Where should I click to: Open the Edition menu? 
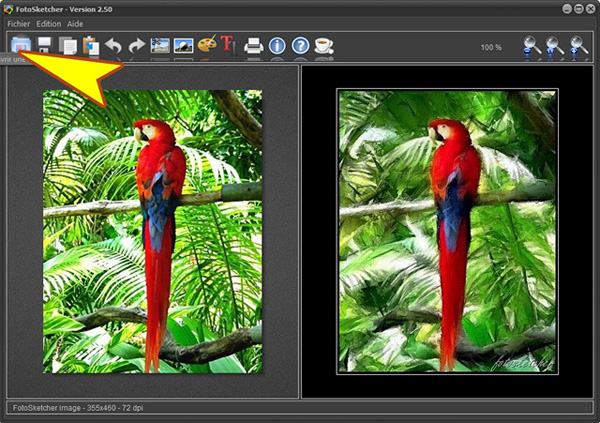click(x=49, y=23)
